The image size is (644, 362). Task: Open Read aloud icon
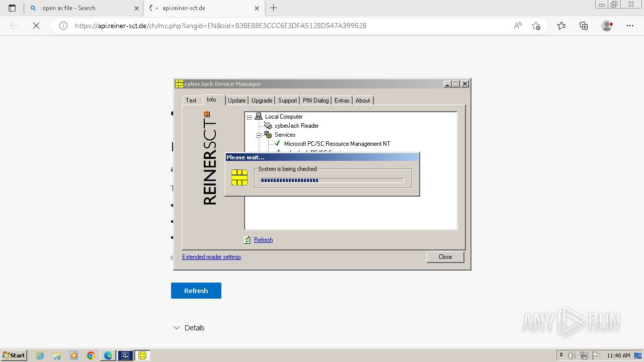point(518,26)
